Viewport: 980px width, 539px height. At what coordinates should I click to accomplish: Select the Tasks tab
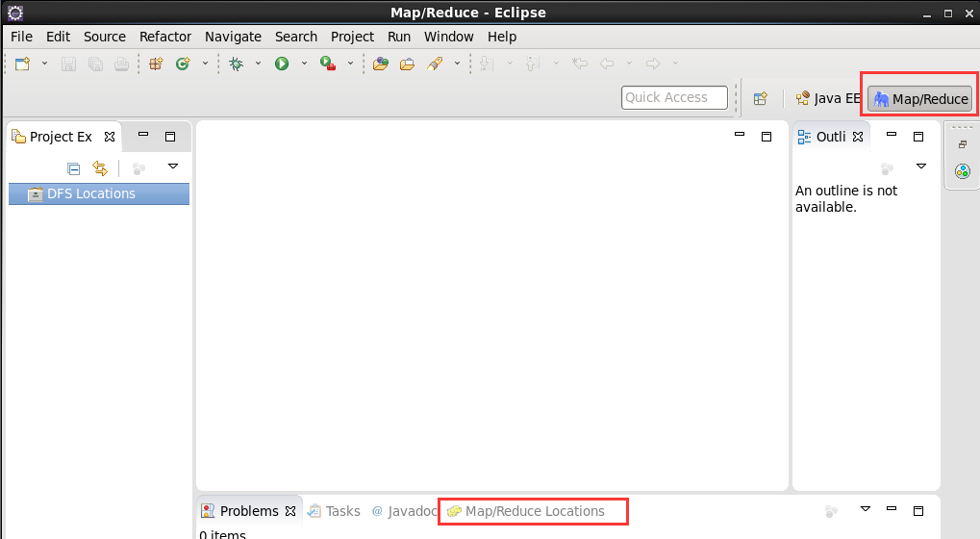334,511
